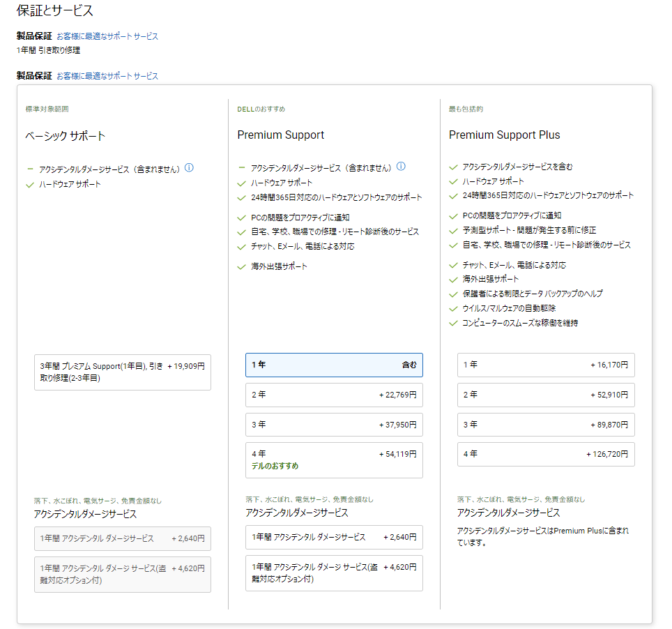
Task: Click disabled theft-option accidental damage under Basic Support
Action: (123, 575)
